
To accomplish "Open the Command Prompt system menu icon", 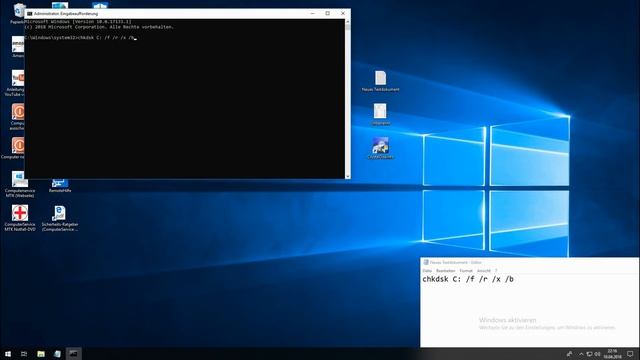I will (x=29, y=13).
